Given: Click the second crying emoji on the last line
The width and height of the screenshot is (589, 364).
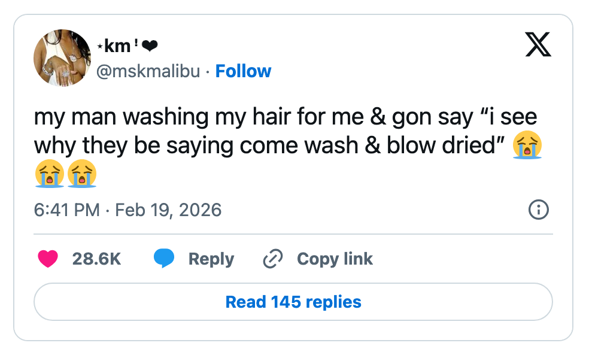Looking at the screenshot, I should coord(81,174).
